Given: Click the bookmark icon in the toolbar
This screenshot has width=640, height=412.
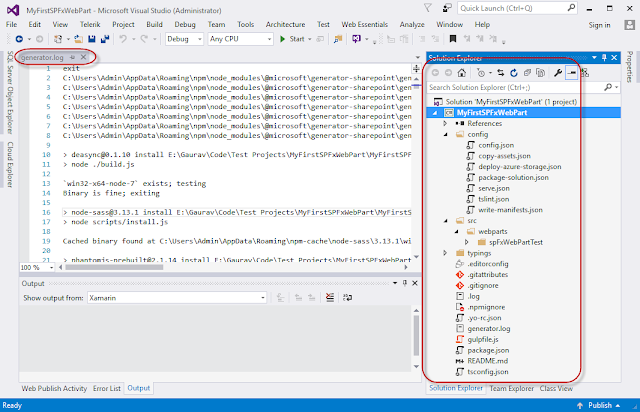Looking at the screenshot, I should pyautogui.click(x=453, y=39).
